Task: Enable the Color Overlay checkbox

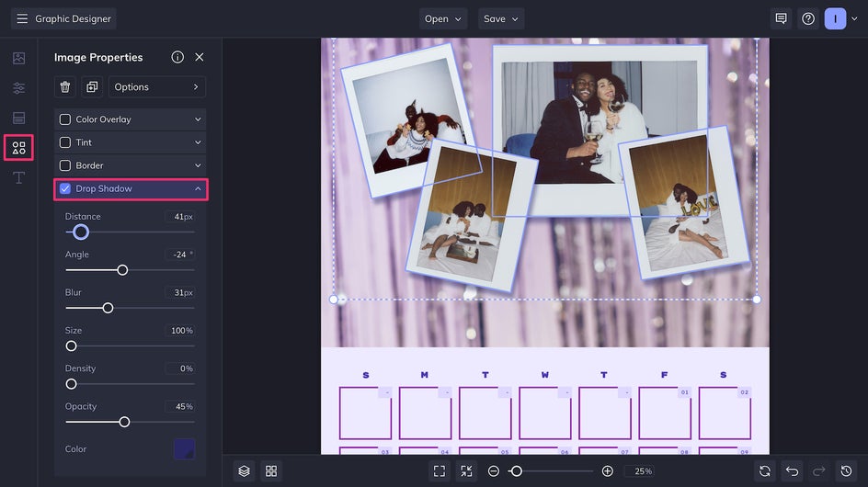Action: pyautogui.click(x=65, y=119)
